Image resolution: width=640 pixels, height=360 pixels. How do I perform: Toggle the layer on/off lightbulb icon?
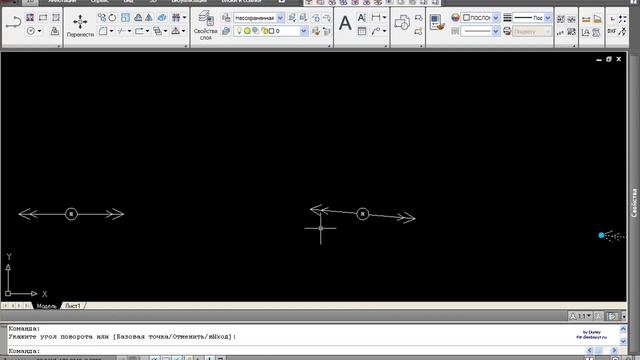pyautogui.click(x=239, y=31)
